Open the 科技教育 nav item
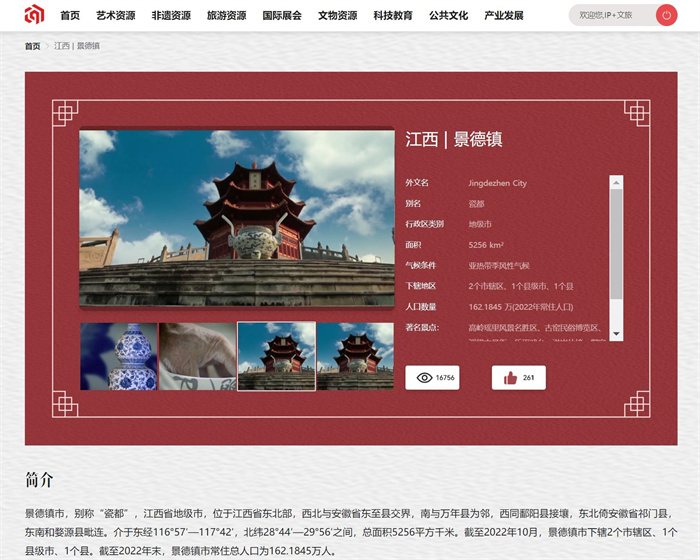700x560 pixels. (x=393, y=16)
